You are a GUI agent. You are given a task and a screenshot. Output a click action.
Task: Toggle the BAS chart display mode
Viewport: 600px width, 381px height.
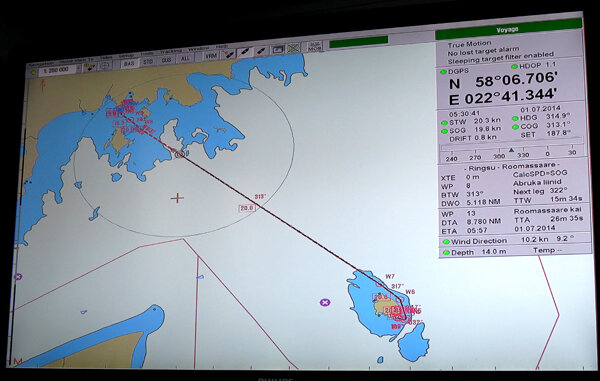click(x=129, y=63)
